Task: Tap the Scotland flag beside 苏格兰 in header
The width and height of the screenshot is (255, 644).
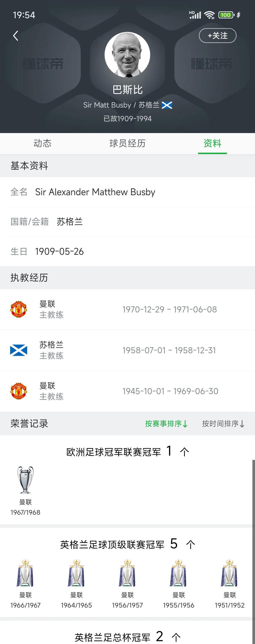Action: tap(167, 105)
